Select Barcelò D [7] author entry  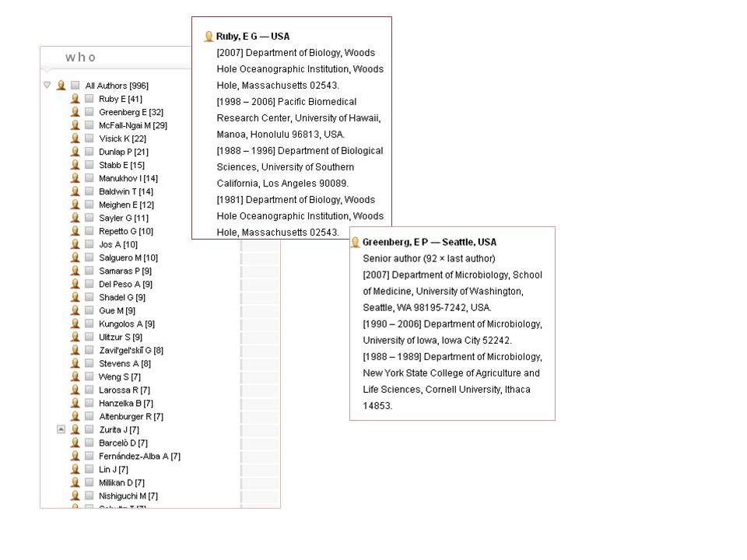[x=123, y=443]
